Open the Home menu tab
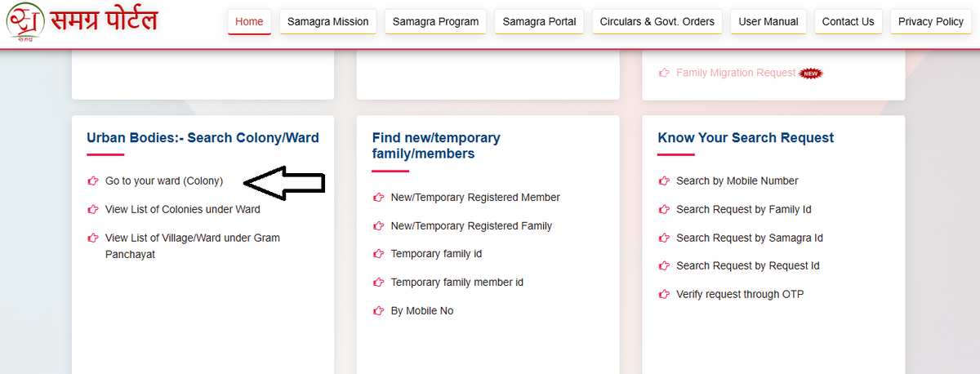This screenshot has height=374, width=980. tap(249, 22)
